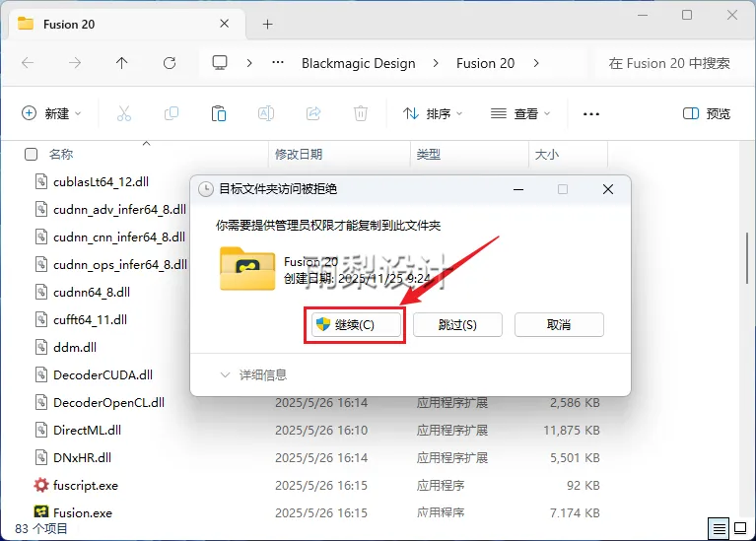Open the 排序 sort dropdown
Image resolution: width=756 pixels, height=541 pixels.
[433, 113]
